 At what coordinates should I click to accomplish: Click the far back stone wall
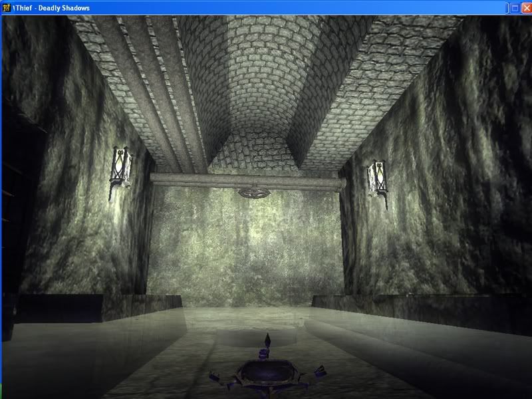(246, 253)
